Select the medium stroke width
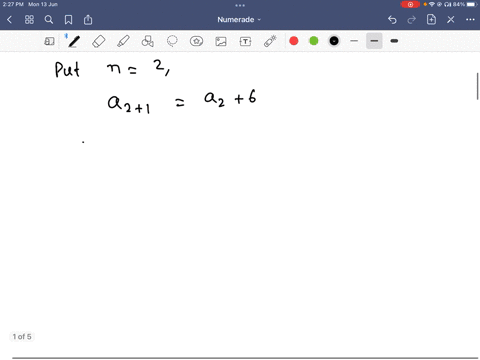This screenshot has height=360, width=480. (374, 41)
